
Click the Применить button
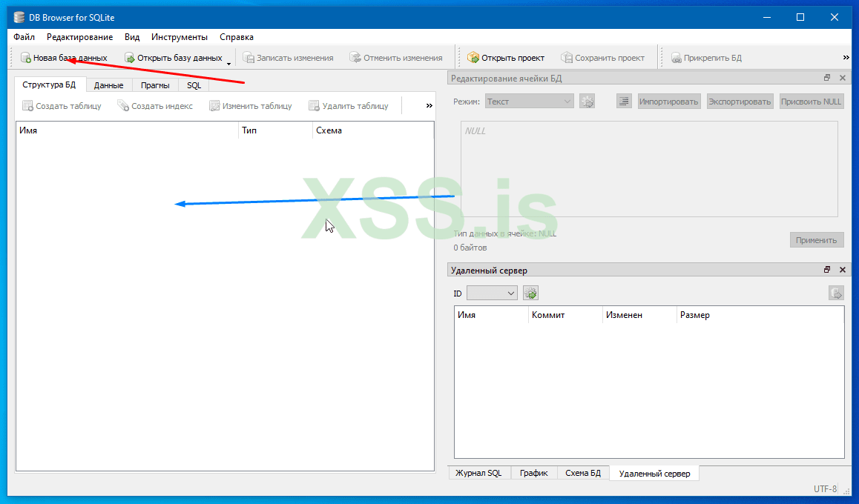[x=816, y=239]
